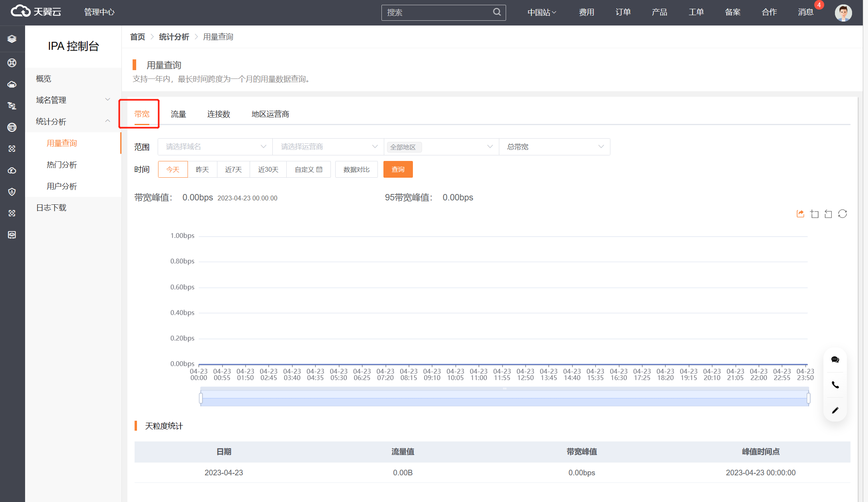Viewport: 868px width, 502px height.
Task: Click the pencil feedback icon
Action: pyautogui.click(x=835, y=410)
